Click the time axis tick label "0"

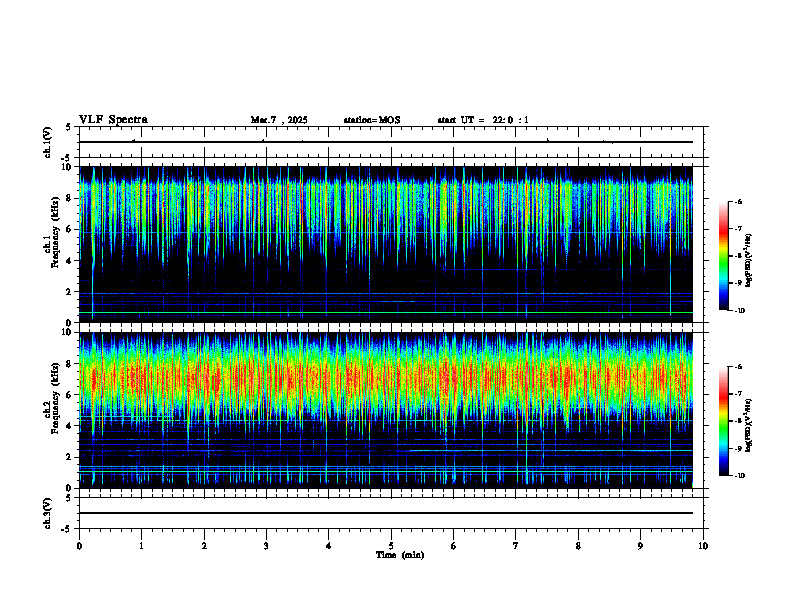79,546
